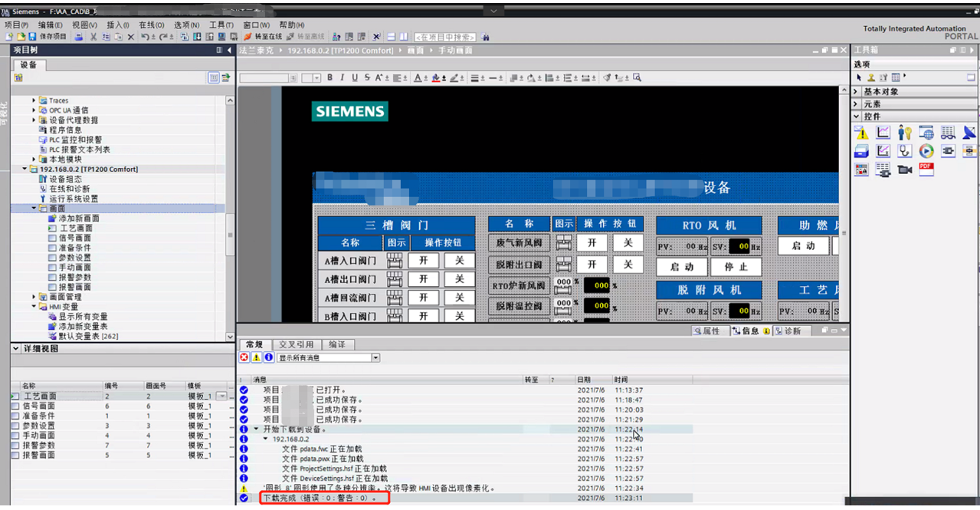Screen dimensions: 980x510
Task: Select the pointer tool in toolbox options
Action: click(860, 77)
